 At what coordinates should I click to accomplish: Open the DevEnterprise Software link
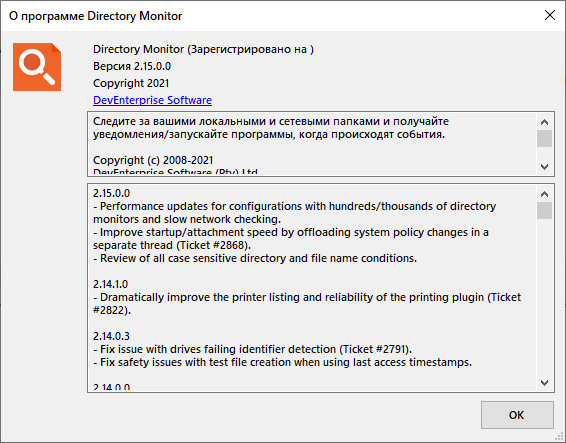point(152,100)
